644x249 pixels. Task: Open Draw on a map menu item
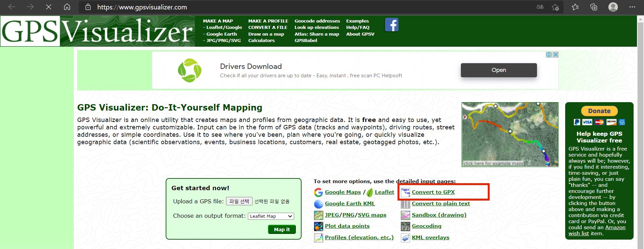tap(266, 34)
